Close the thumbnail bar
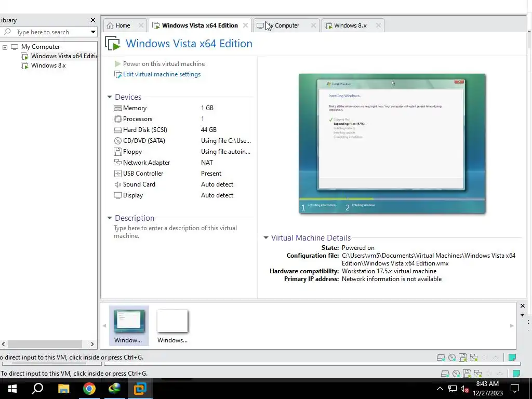This screenshot has height=399, width=532. pyautogui.click(x=523, y=305)
